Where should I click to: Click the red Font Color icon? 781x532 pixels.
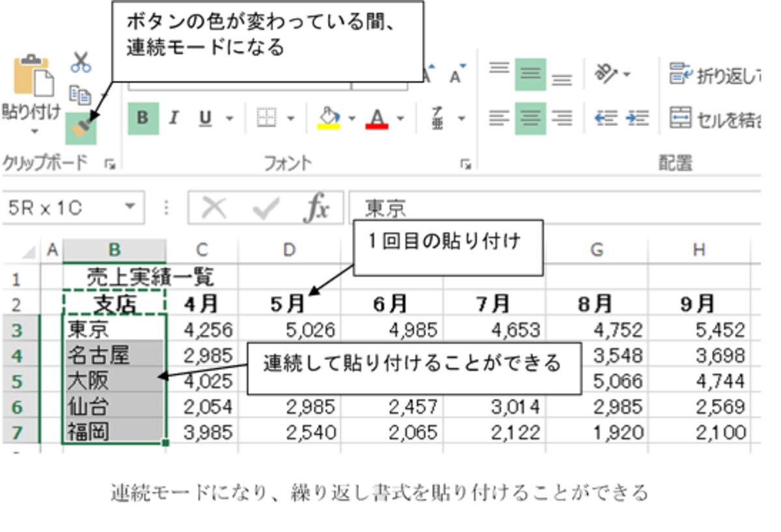[377, 118]
